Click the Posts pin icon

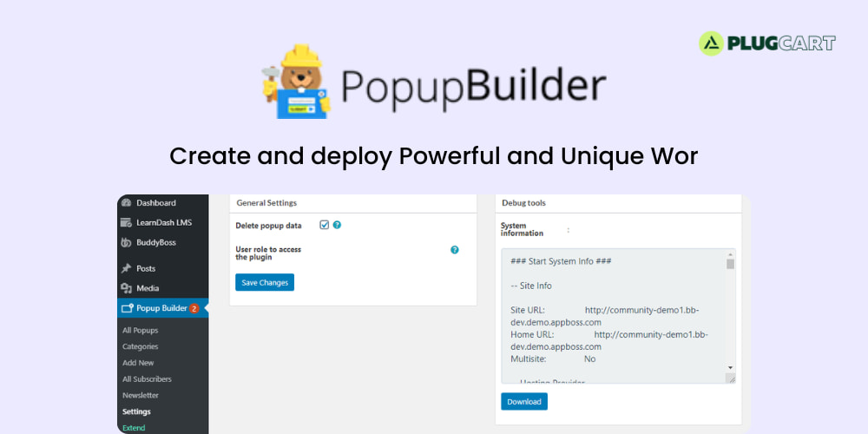pyautogui.click(x=127, y=269)
